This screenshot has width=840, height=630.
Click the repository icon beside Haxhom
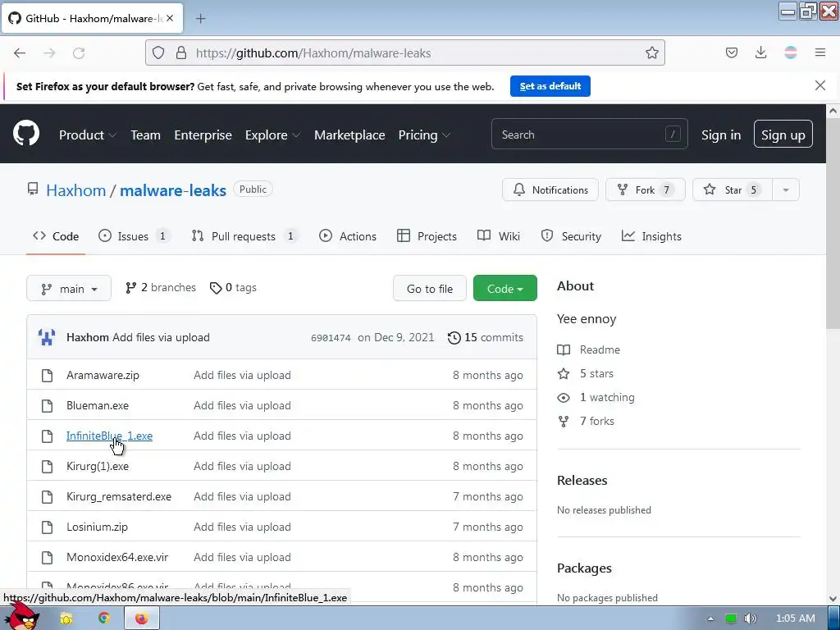33,189
